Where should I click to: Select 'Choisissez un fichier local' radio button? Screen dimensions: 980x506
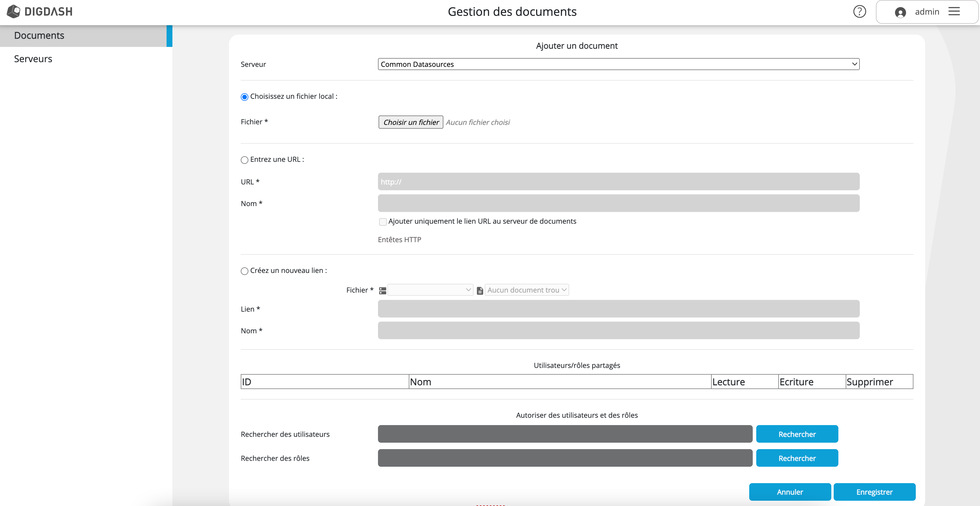coord(245,97)
